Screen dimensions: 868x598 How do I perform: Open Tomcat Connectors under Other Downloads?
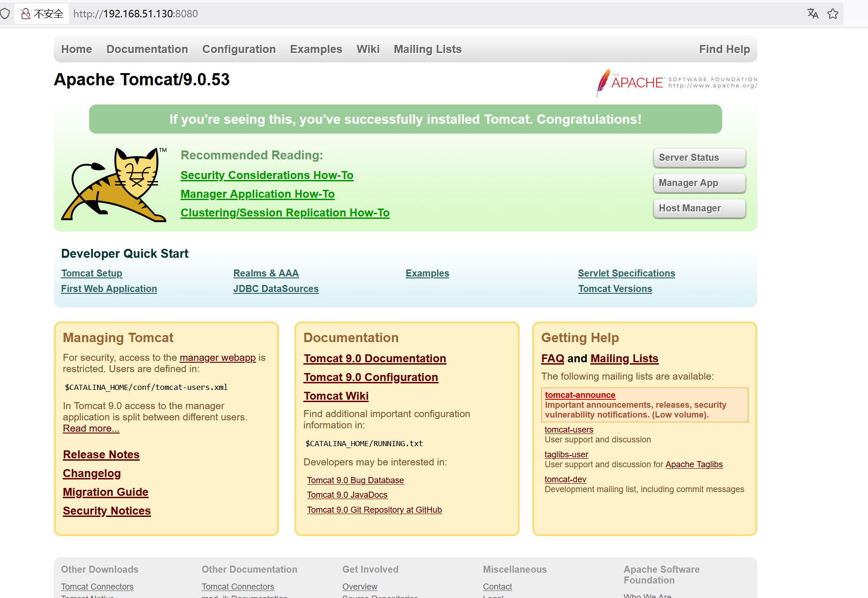click(97, 587)
